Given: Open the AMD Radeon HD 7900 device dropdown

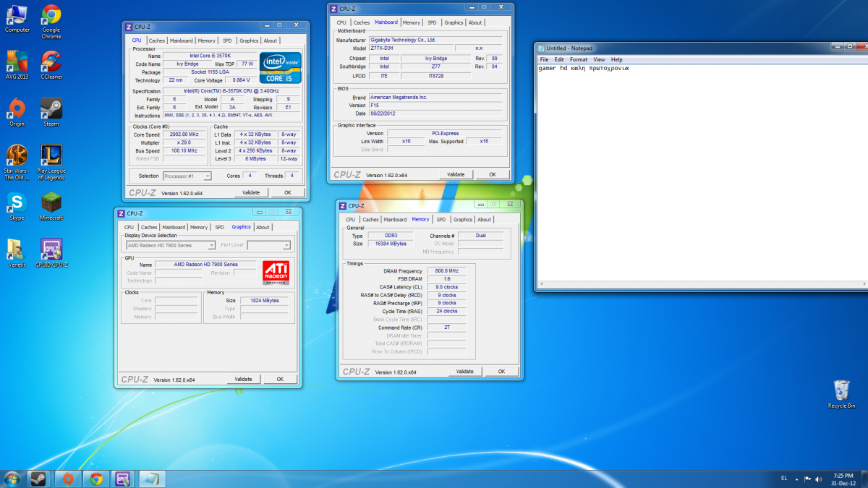Looking at the screenshot, I should (170, 245).
